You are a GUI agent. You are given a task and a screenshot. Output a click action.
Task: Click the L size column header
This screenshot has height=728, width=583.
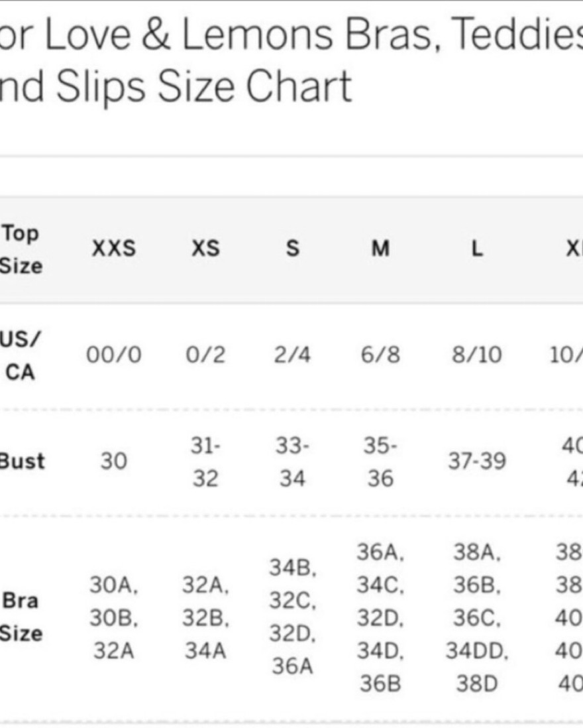tap(477, 249)
